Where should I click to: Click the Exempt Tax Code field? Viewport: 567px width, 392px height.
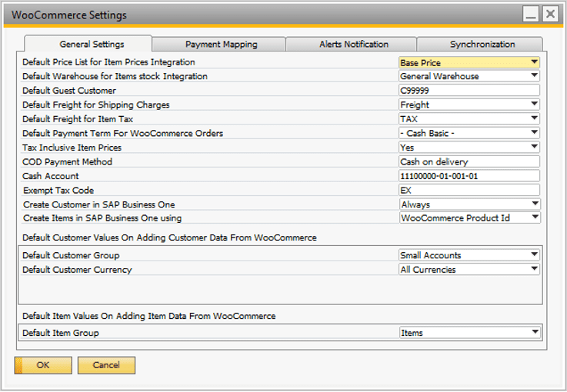click(469, 190)
